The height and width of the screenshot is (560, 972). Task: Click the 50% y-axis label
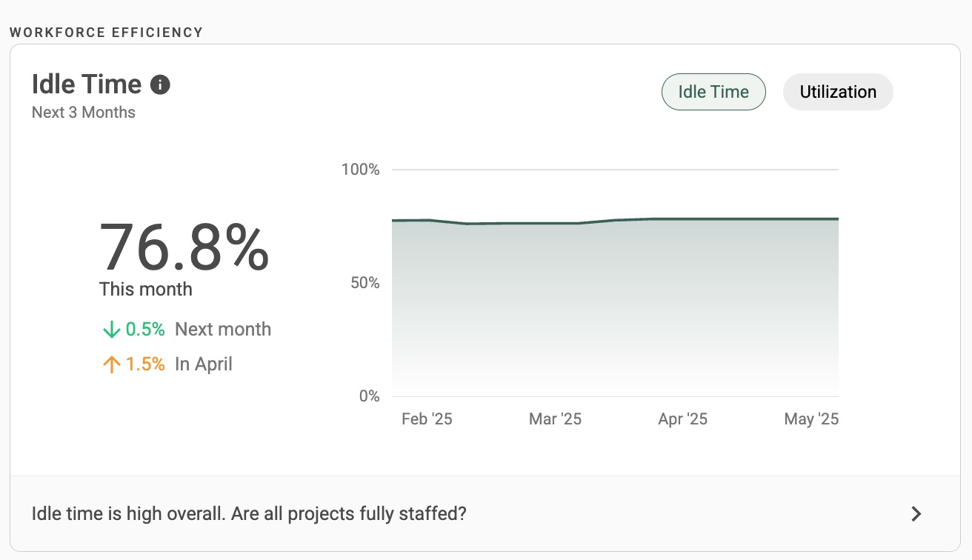365,283
